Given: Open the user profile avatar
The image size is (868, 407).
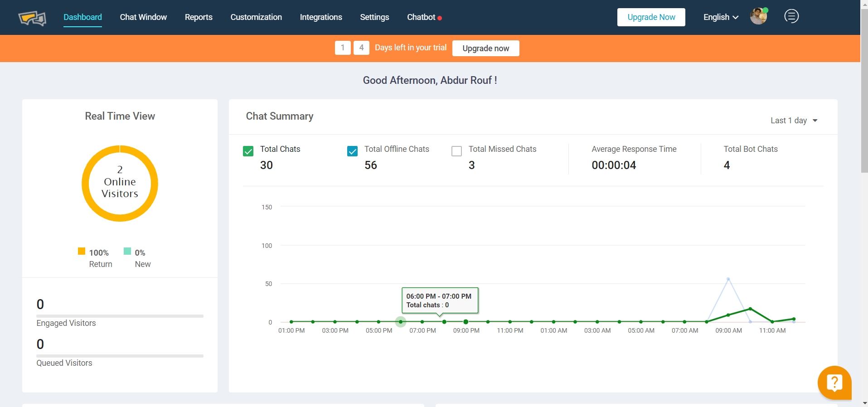Looking at the screenshot, I should coord(758,17).
